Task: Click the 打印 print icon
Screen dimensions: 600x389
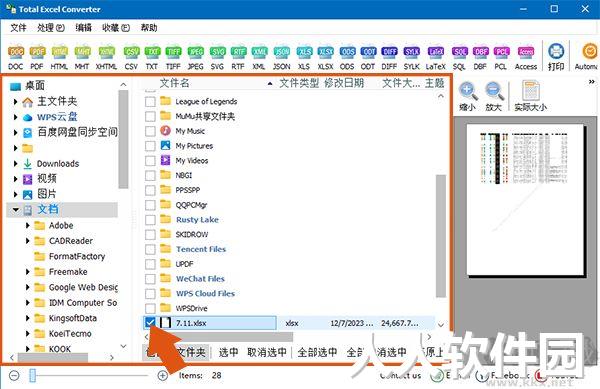Action: click(x=556, y=57)
